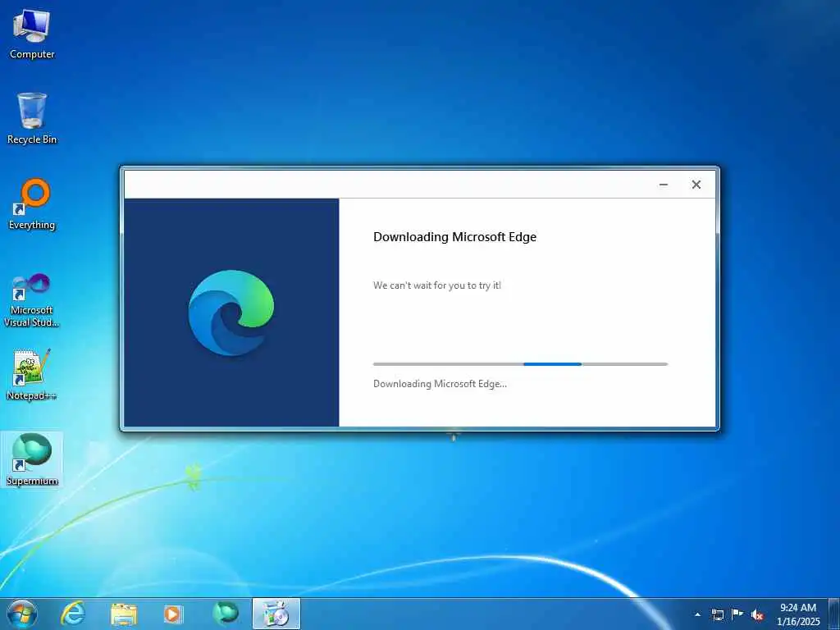The width and height of the screenshot is (840, 630).
Task: Select the Recycle Bin desktop icon
Action: point(32,118)
